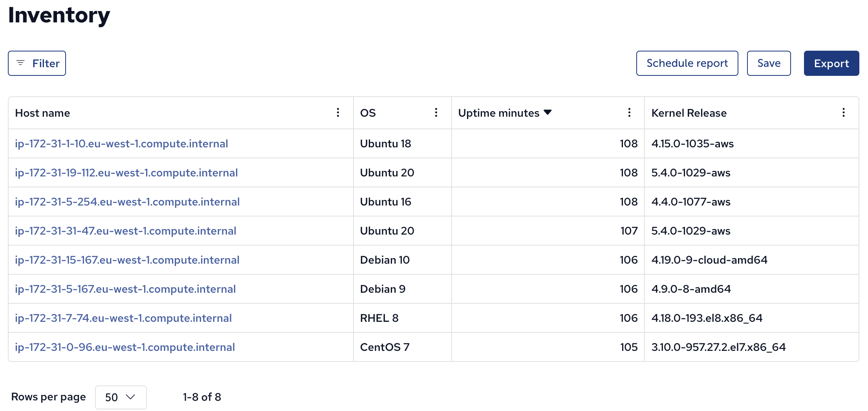Open the Filter button
This screenshot has width=868, height=411.
tap(37, 63)
